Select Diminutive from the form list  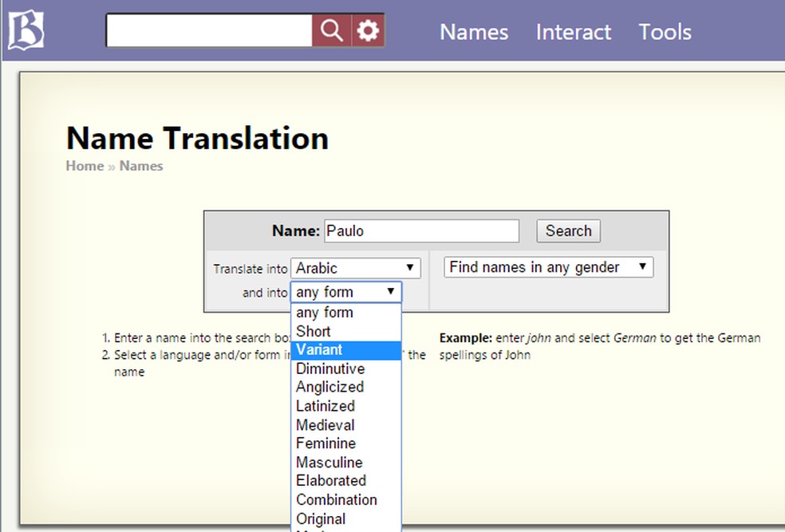(330, 368)
